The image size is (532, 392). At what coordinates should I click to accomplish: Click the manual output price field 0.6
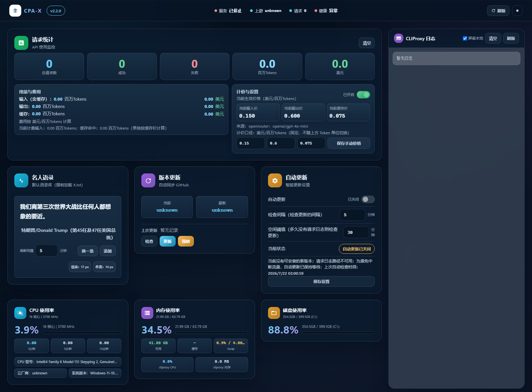point(281,143)
